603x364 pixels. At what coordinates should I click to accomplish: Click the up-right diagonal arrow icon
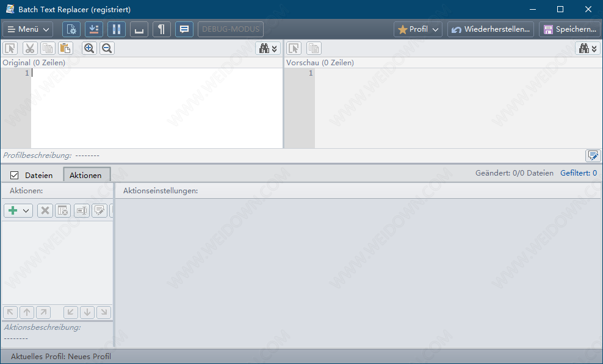click(x=43, y=312)
